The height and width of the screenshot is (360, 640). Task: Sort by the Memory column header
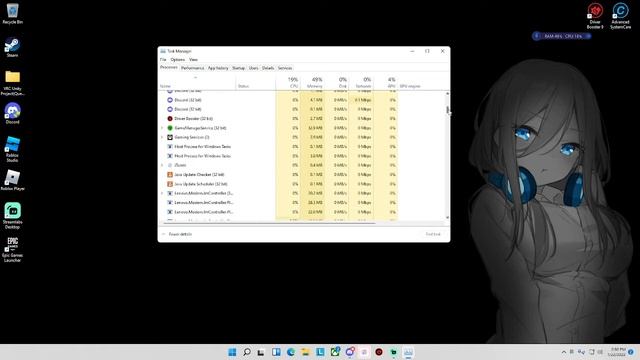click(313, 82)
